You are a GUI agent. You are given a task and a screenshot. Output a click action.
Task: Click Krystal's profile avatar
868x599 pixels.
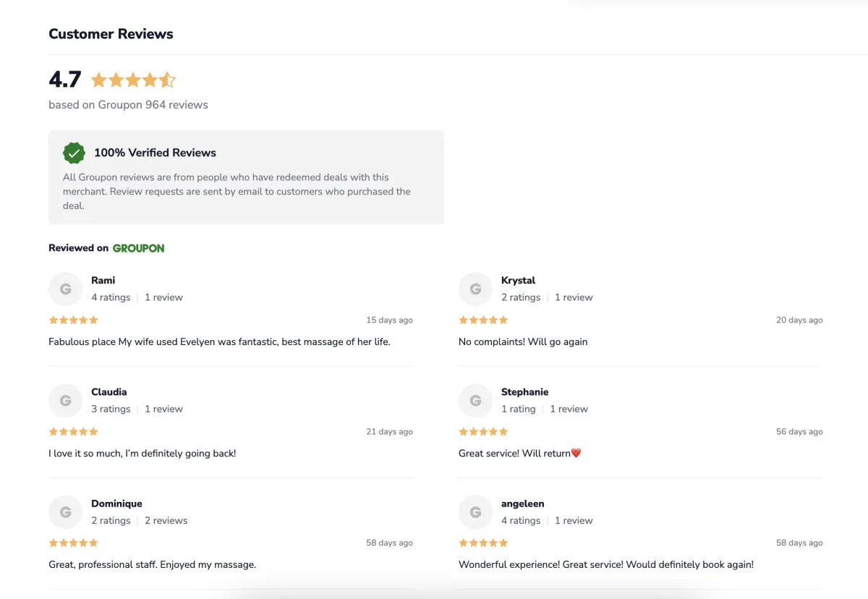475,289
